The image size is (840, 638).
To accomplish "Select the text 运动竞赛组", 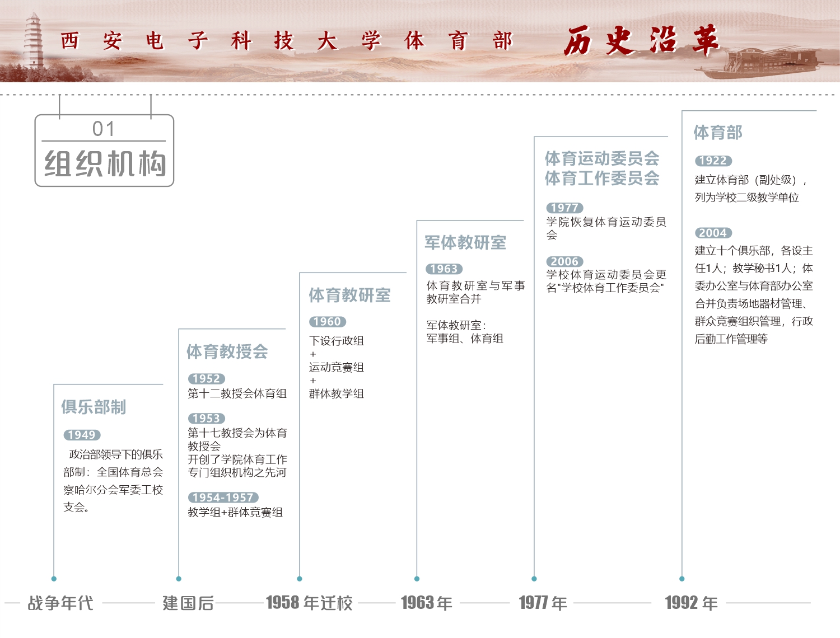I will coord(337,367).
